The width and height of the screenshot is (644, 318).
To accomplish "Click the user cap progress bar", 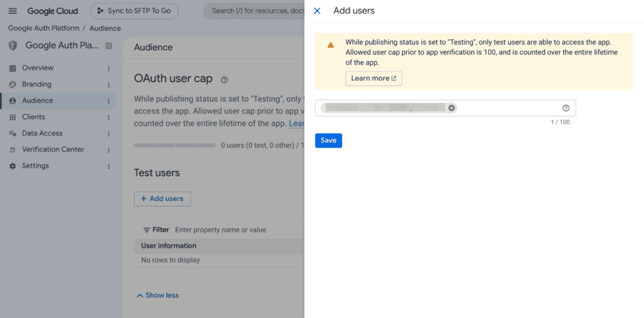I will pos(175,145).
